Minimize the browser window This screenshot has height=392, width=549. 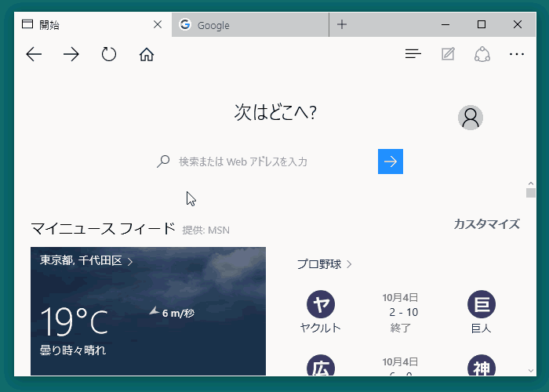coord(445,24)
